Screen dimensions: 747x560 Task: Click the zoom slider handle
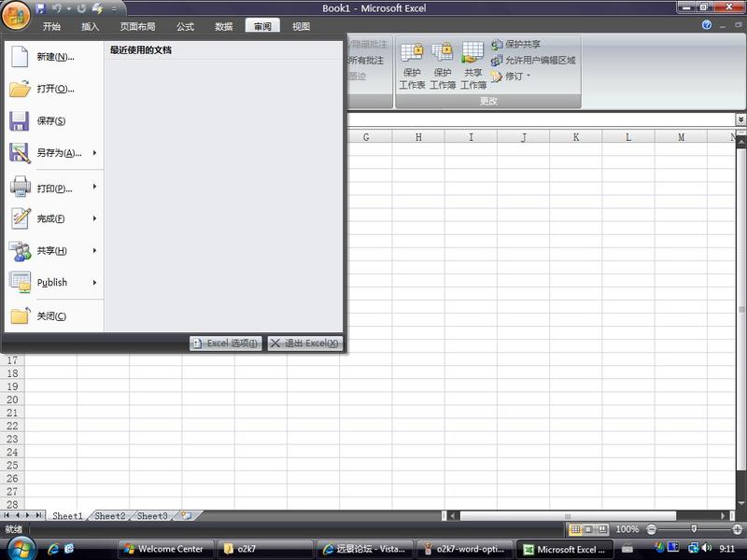tap(694, 529)
